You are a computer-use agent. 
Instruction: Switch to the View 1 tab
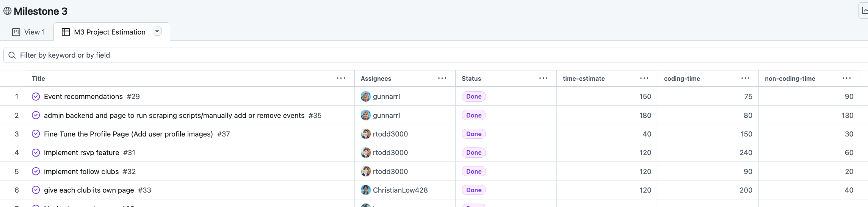click(29, 32)
